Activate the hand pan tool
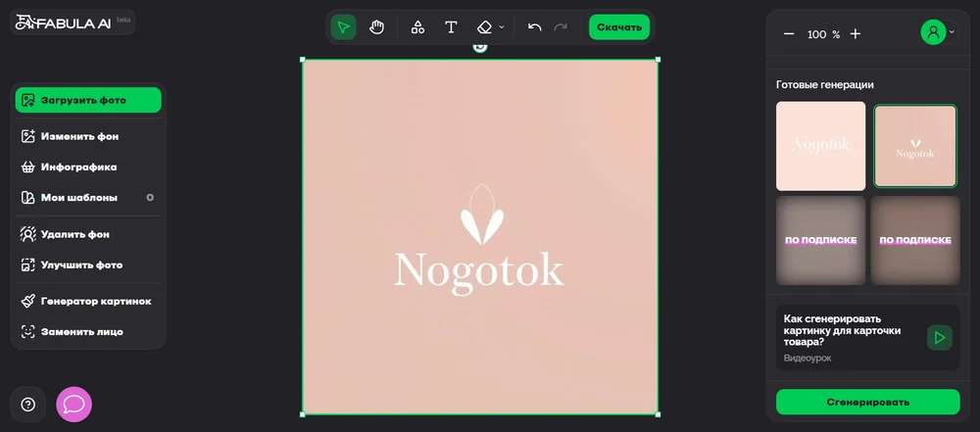Screen dimensions: 980x432 (x=376, y=27)
